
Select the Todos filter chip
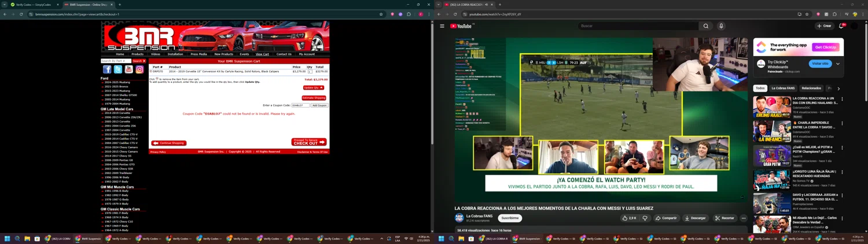[x=760, y=88]
